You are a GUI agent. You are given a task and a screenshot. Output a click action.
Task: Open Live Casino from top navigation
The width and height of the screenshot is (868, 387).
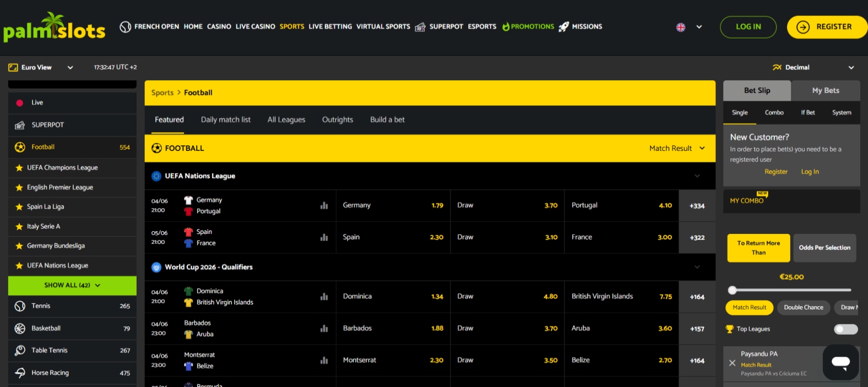[255, 26]
